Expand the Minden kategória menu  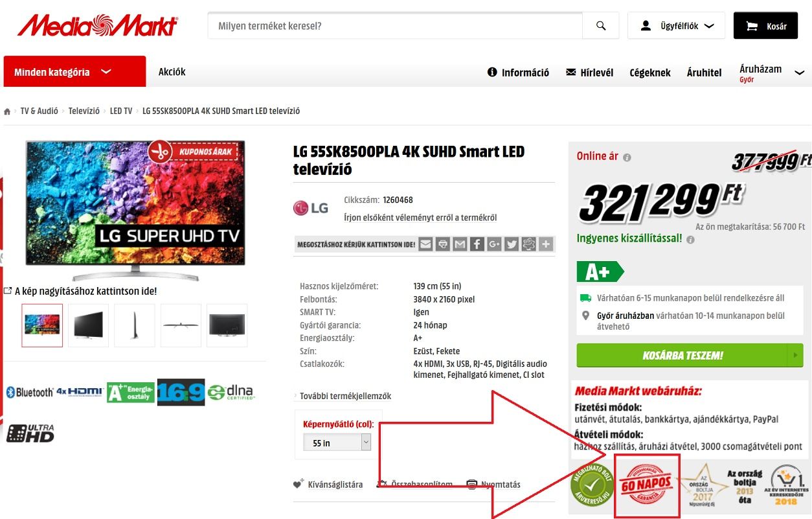coord(74,72)
